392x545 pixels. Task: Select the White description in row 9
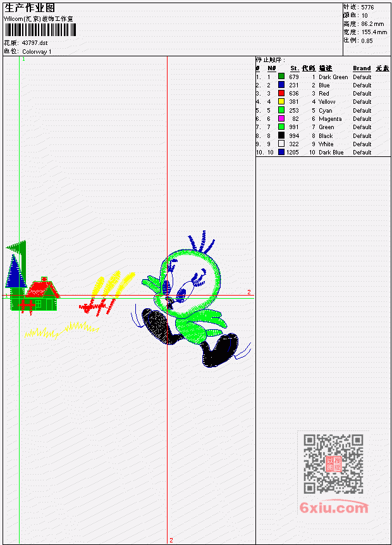point(326,144)
